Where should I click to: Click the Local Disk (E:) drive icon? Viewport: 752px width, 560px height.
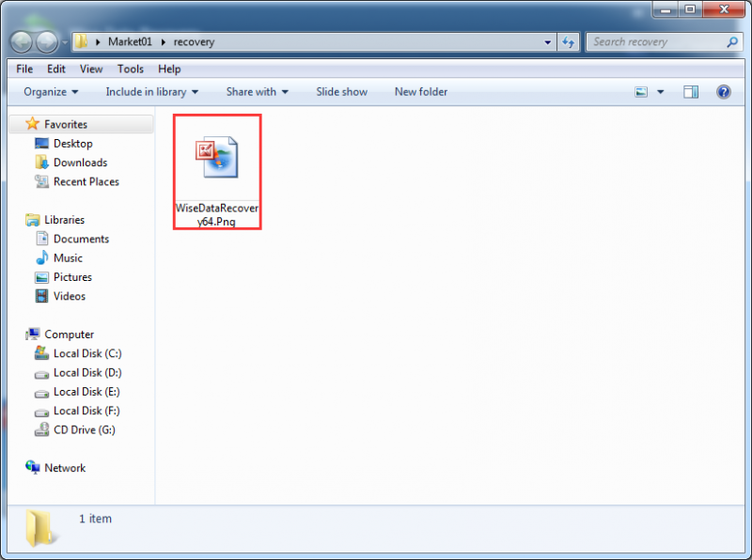[41, 394]
